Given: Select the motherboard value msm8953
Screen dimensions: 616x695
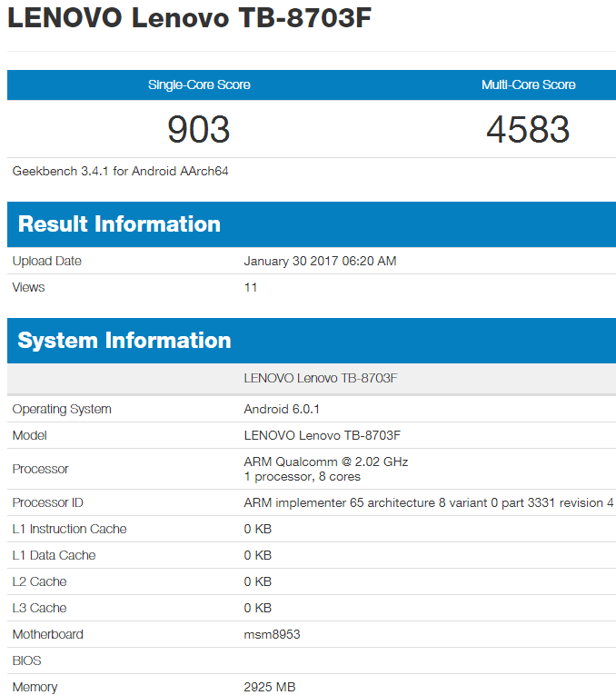Looking at the screenshot, I should click(272, 634).
